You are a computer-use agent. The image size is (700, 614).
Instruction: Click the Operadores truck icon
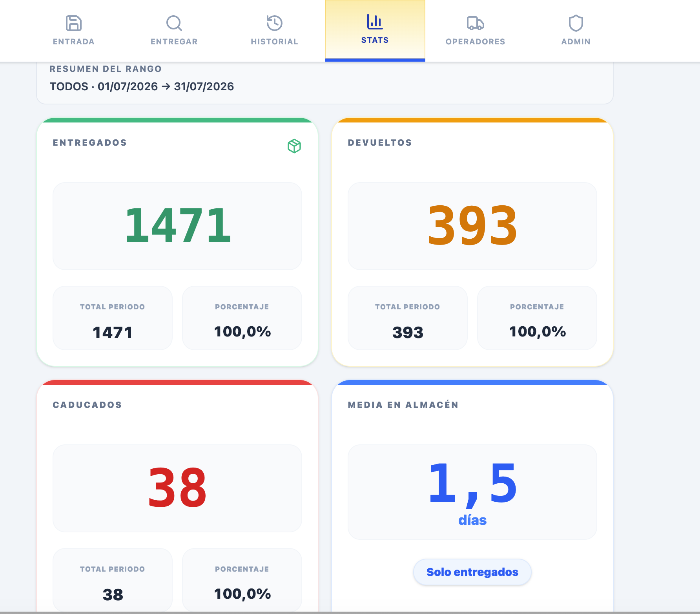[x=475, y=23]
